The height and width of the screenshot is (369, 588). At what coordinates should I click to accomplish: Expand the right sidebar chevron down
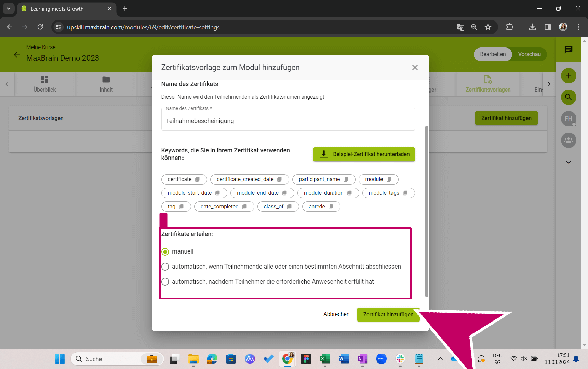click(569, 162)
